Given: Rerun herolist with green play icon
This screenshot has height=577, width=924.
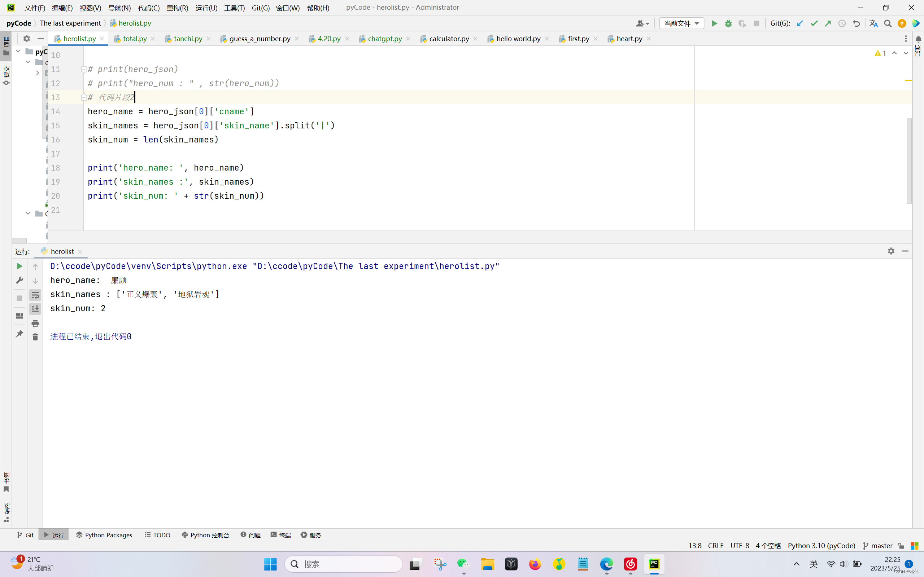Looking at the screenshot, I should click(19, 267).
